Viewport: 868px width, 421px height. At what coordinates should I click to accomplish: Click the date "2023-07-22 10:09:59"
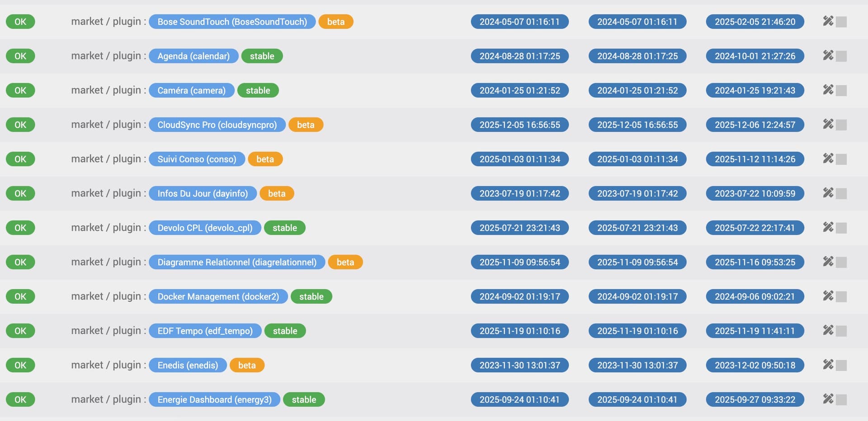[755, 193]
